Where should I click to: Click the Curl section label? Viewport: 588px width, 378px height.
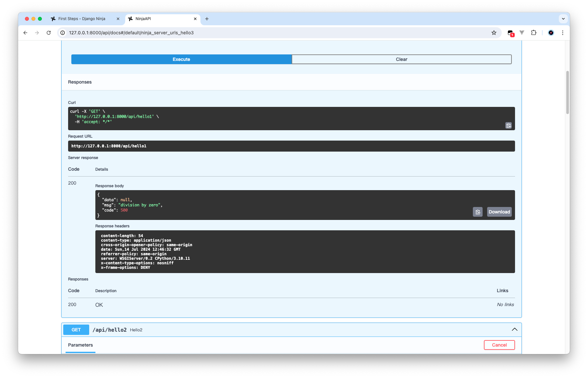point(72,103)
